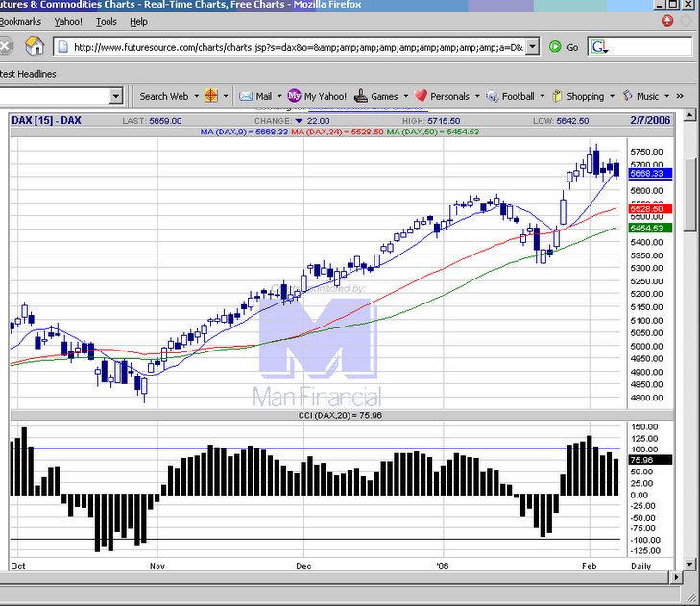
Task: Open the Bookmarks menu
Action: pyautogui.click(x=20, y=21)
